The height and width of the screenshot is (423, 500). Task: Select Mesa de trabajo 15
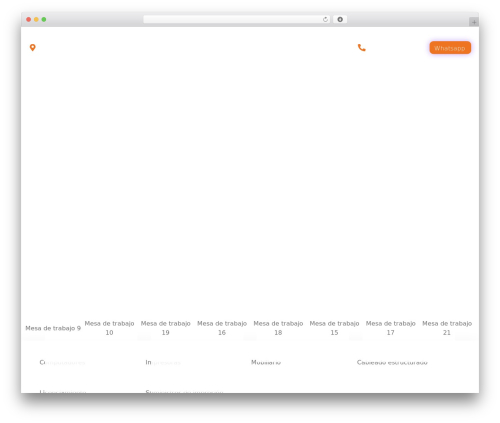click(334, 328)
